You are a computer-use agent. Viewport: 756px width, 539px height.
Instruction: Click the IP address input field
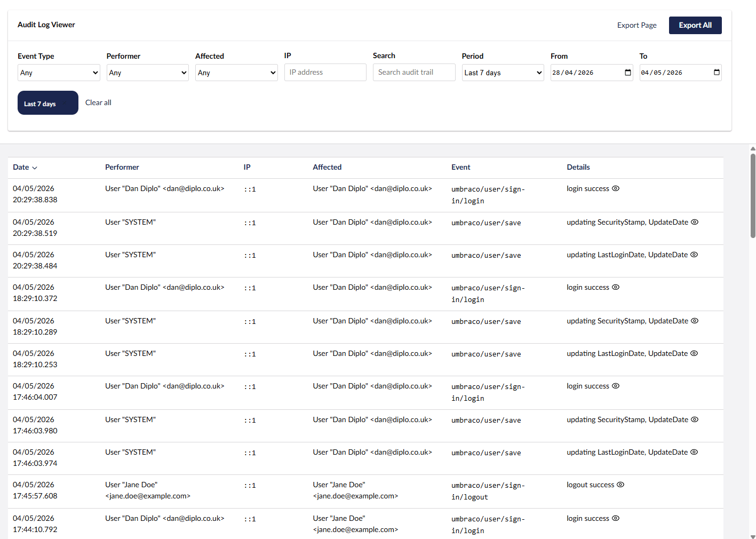click(x=325, y=72)
